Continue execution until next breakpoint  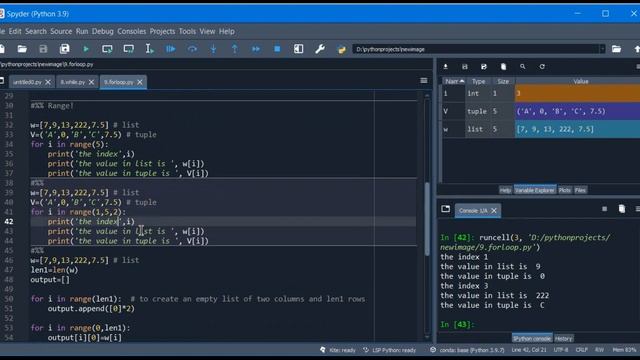tap(256, 49)
